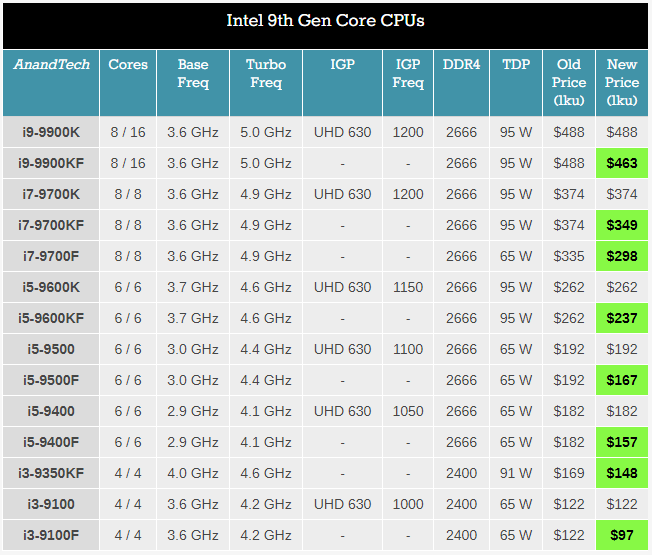Select the i5-9400F model cell

pyautogui.click(x=51, y=442)
